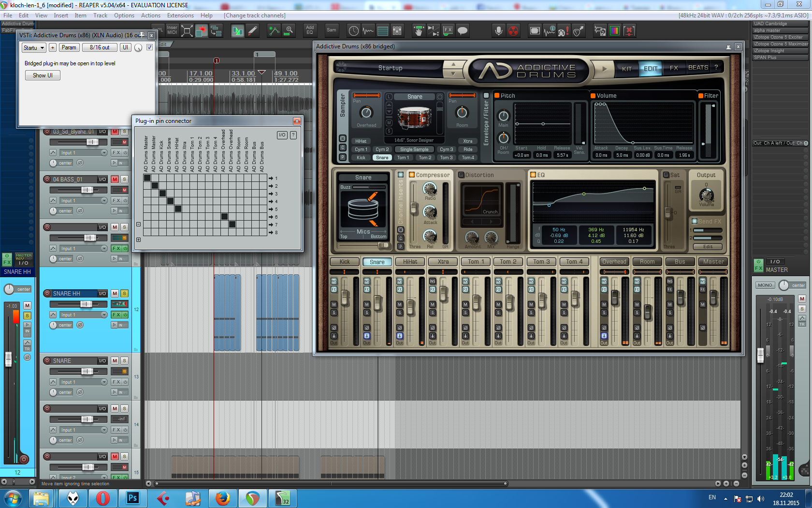This screenshot has height=508, width=812.
Task: Open Opera browser from the taskbar
Action: click(x=102, y=498)
